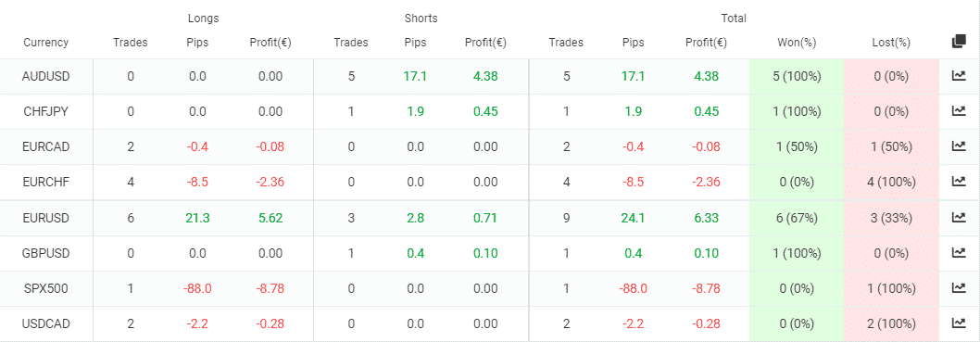
Task: Click the SPX500 currency name
Action: [x=45, y=289]
